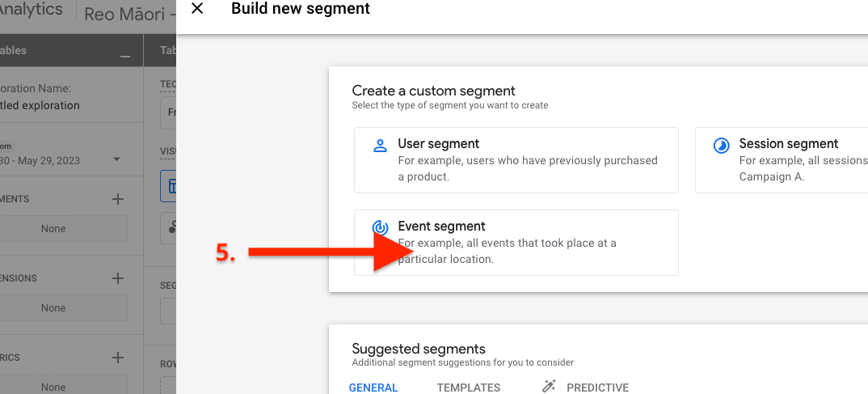The height and width of the screenshot is (394, 868).
Task: Click the User segment person icon
Action: click(x=380, y=146)
